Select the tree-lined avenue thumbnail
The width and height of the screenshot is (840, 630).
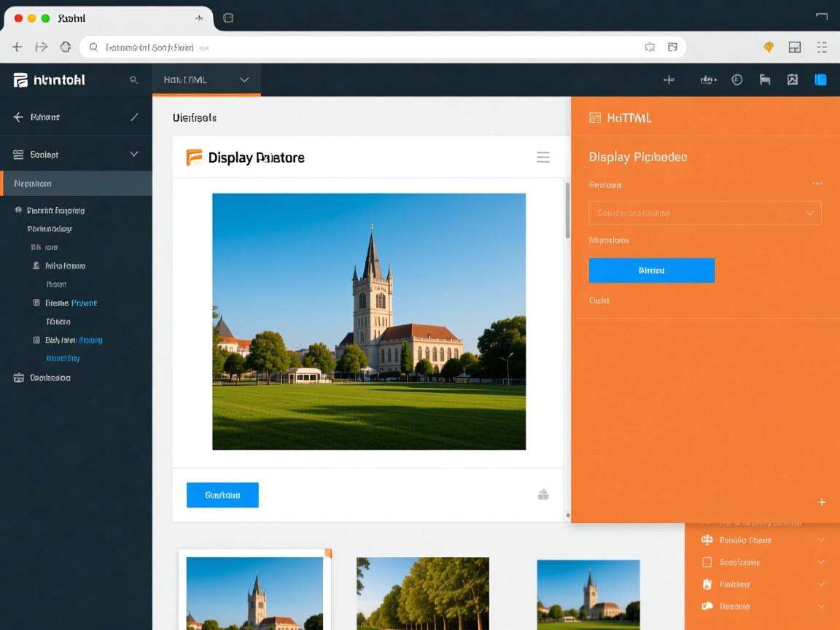(x=422, y=594)
